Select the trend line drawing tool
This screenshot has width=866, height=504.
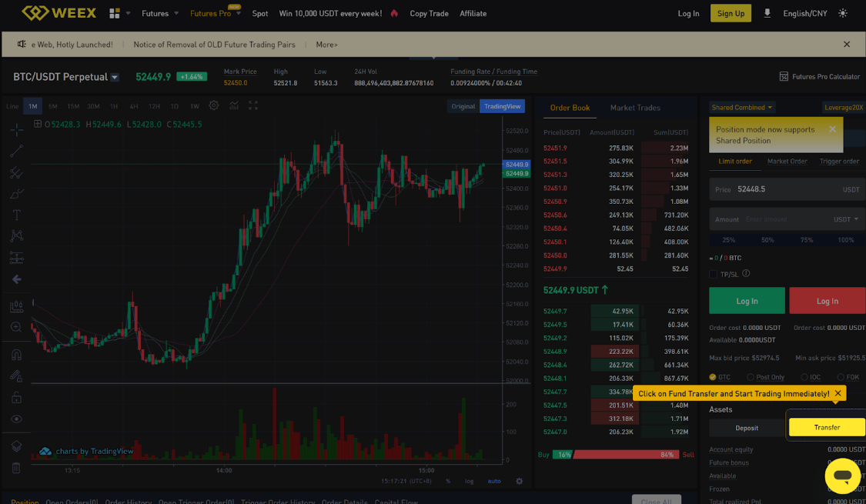pos(17,151)
